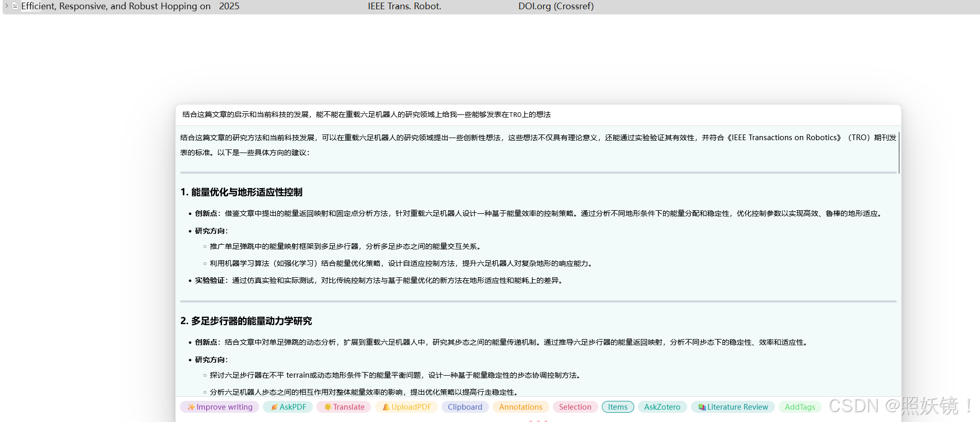The image size is (980, 422).
Task: Click sub-bullet starting '探讨六足步行器在不平 terrain'
Action: tap(396, 375)
